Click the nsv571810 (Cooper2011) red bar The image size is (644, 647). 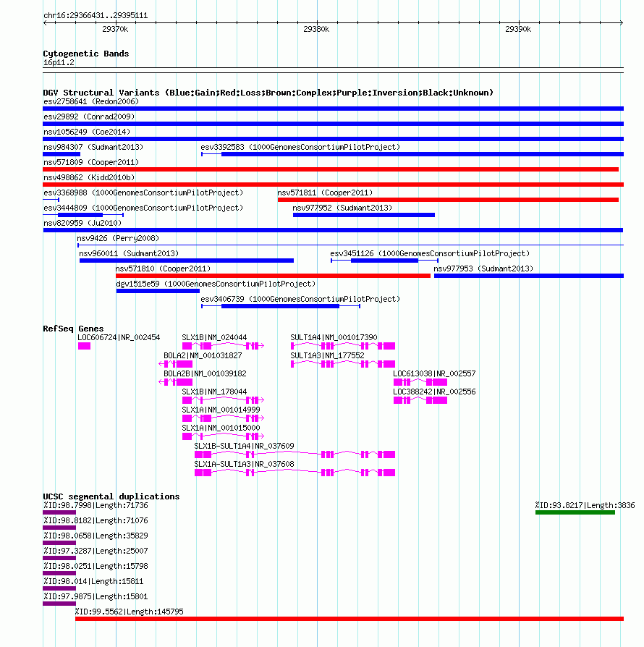tap(273, 276)
